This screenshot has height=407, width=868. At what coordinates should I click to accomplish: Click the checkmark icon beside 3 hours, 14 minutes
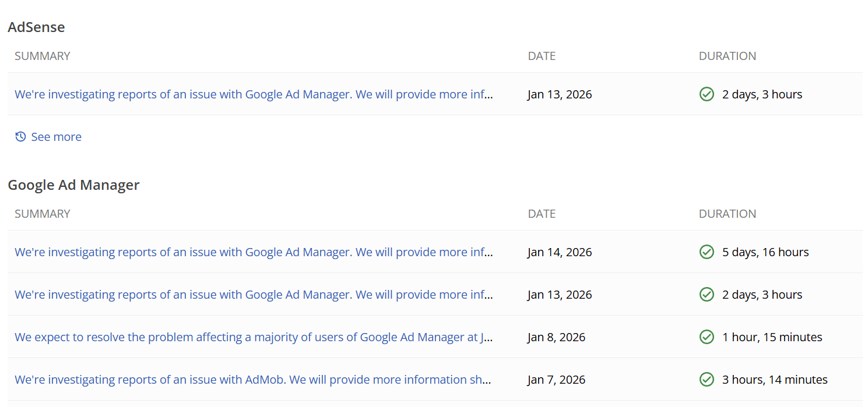coord(707,380)
